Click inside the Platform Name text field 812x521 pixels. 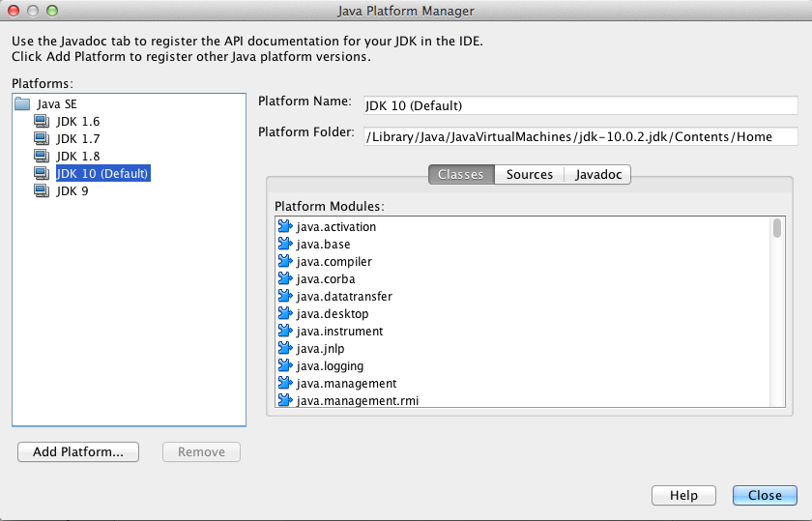pyautogui.click(x=580, y=105)
